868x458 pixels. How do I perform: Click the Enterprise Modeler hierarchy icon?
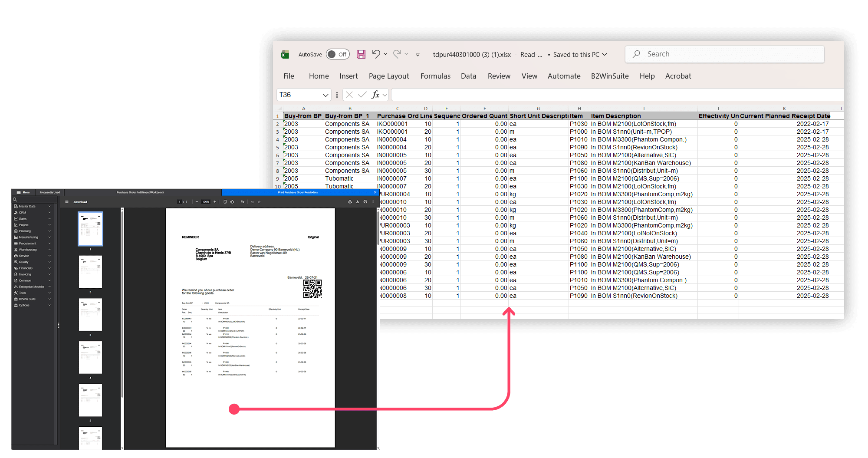[16, 287]
